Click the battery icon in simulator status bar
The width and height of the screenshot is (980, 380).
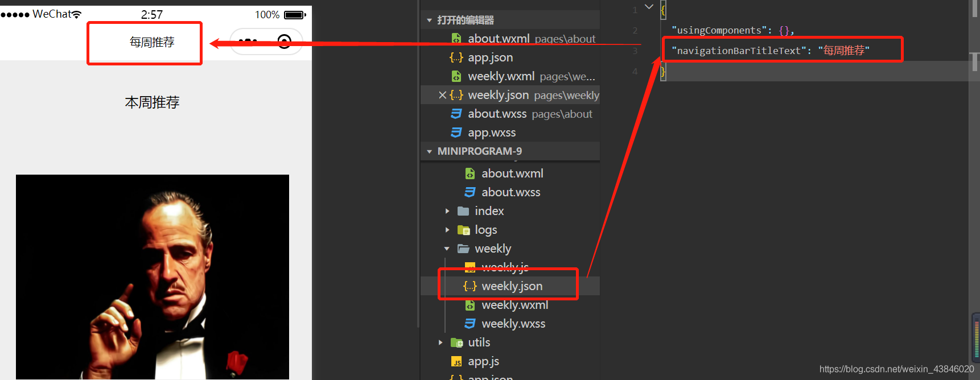295,15
